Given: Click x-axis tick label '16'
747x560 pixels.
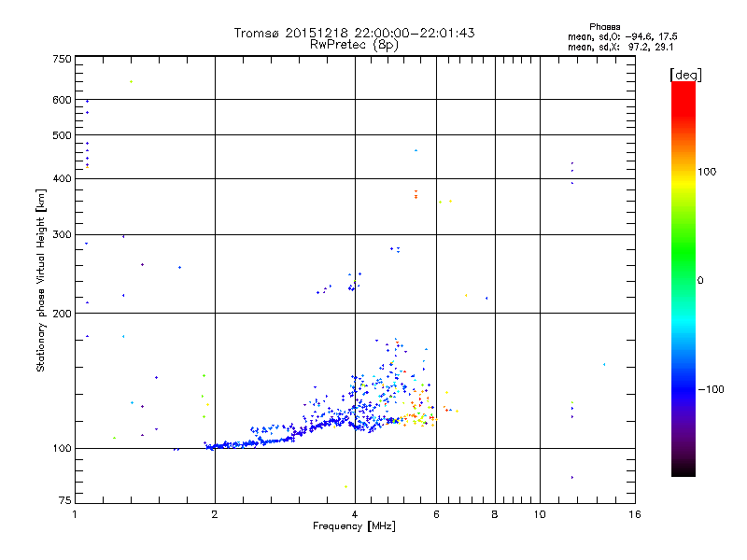Looking at the screenshot, I should click(635, 514).
